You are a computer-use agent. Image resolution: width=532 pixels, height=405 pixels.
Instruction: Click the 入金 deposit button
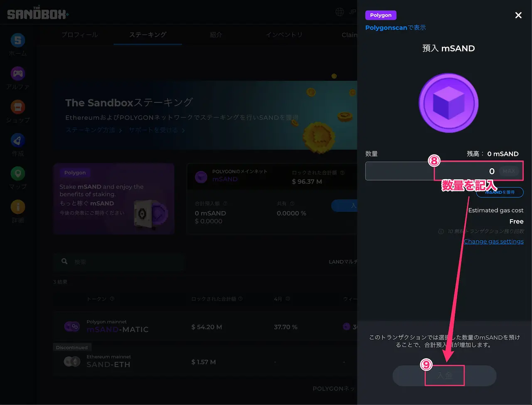tap(444, 375)
